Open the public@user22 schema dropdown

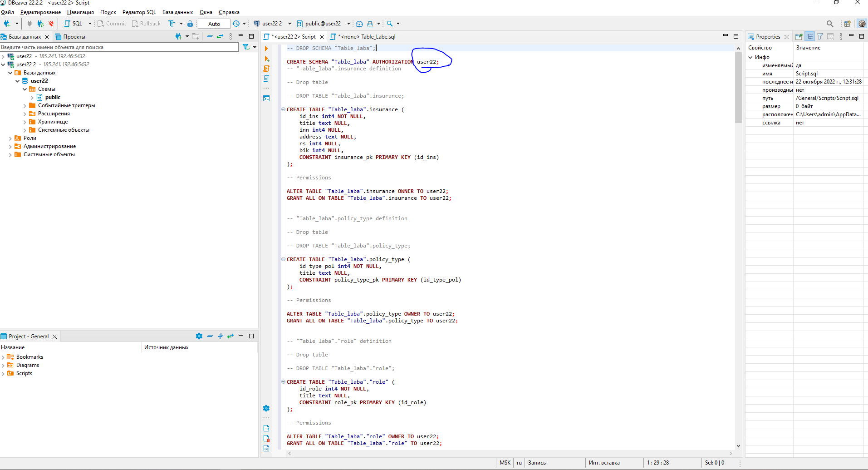coord(348,24)
